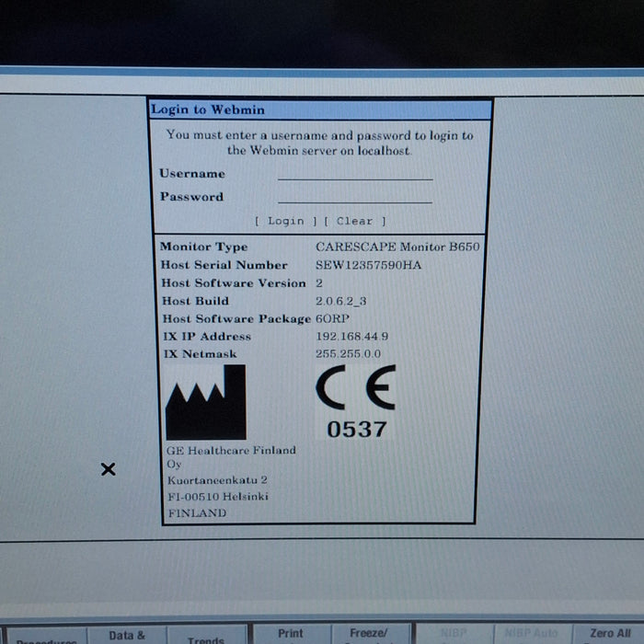Click the factory manufacturer icon
Image resolution: width=644 pixels, height=644 pixels.
(206, 402)
